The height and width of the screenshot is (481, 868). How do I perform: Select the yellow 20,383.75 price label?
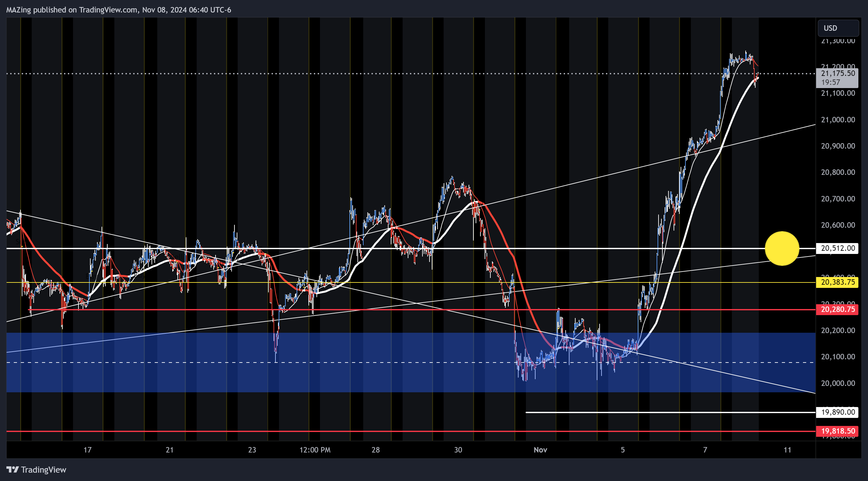[x=837, y=282]
